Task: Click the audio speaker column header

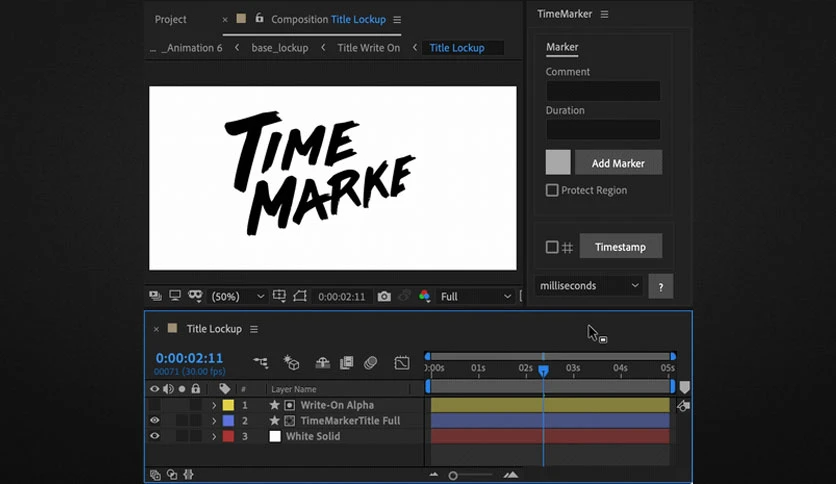Action: [x=168, y=389]
